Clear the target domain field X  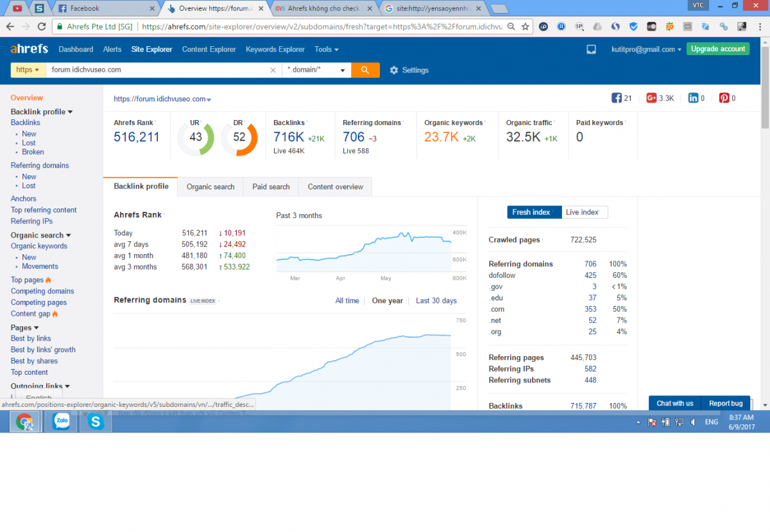pos(273,70)
